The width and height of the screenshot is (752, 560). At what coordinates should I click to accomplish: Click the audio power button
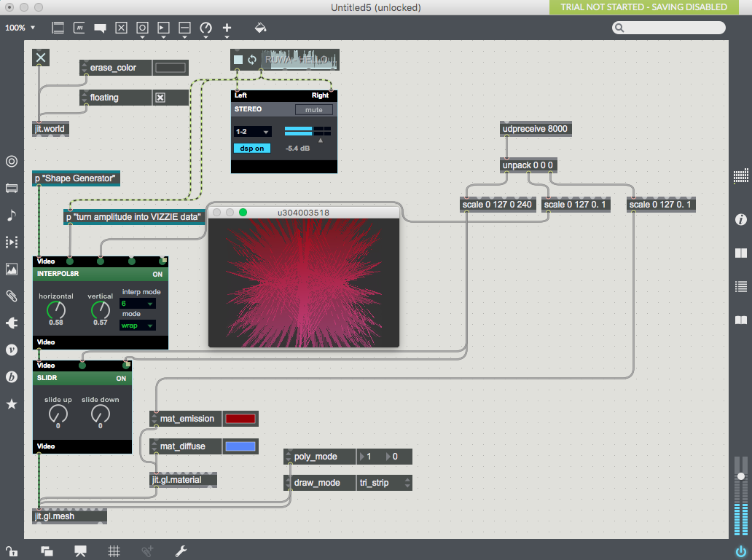pos(741,551)
